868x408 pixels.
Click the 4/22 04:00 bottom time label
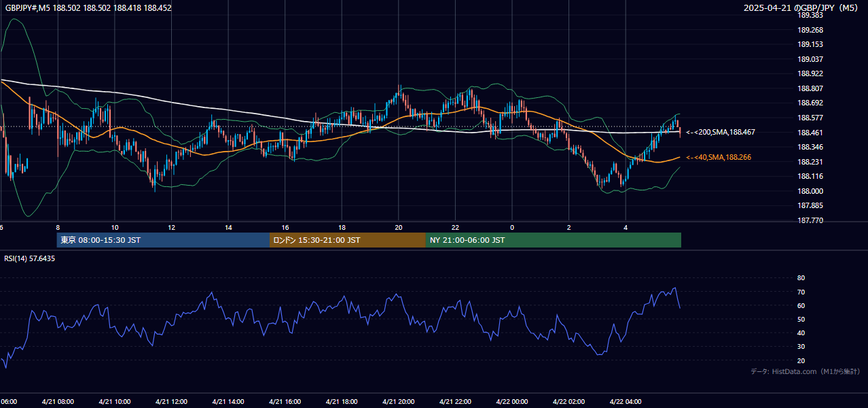pos(626,402)
